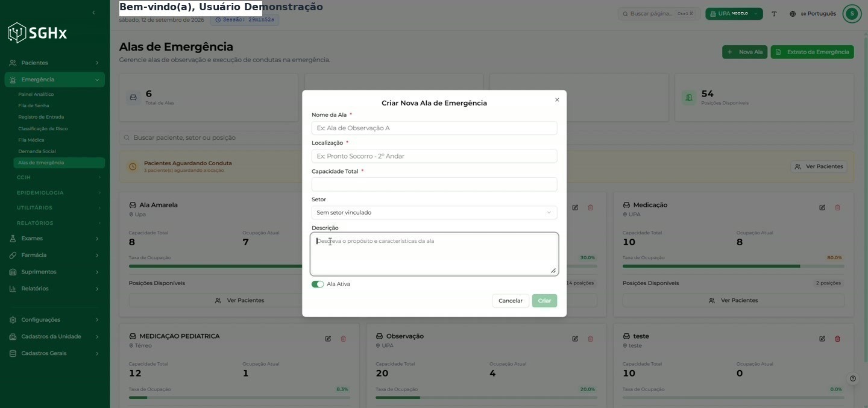Click the Descrição text area
The image size is (868, 408).
tap(434, 254)
